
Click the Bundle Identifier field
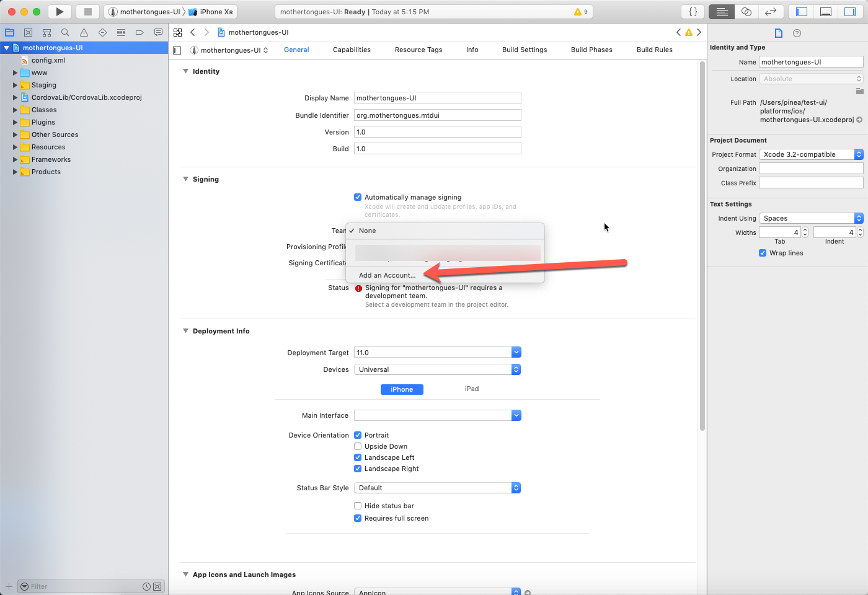438,115
